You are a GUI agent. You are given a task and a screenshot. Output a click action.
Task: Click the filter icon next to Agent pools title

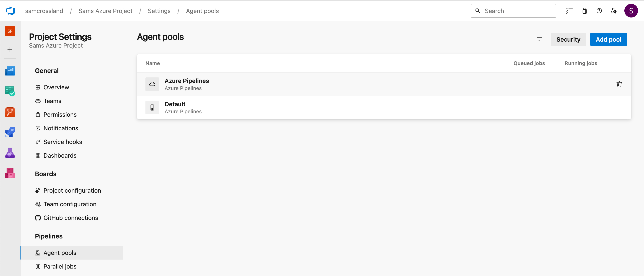539,39
